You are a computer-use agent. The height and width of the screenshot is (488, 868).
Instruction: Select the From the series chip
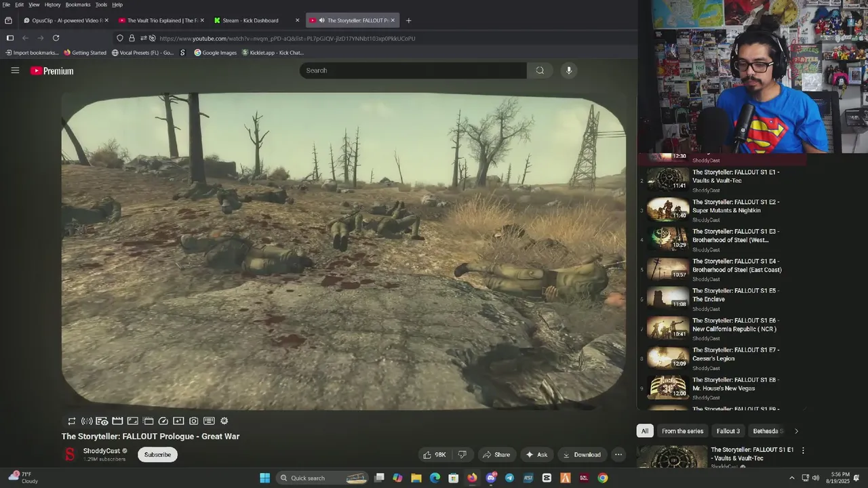click(x=682, y=431)
